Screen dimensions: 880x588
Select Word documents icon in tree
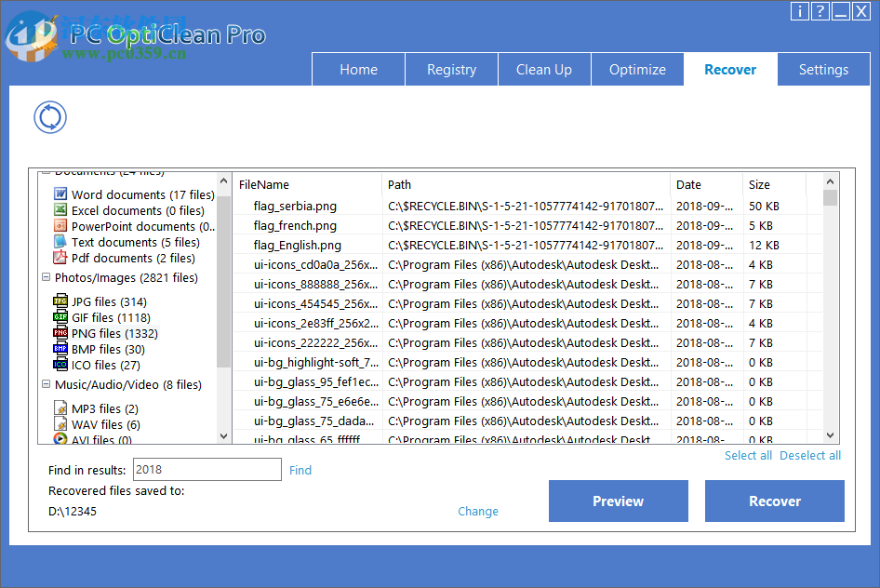click(60, 194)
